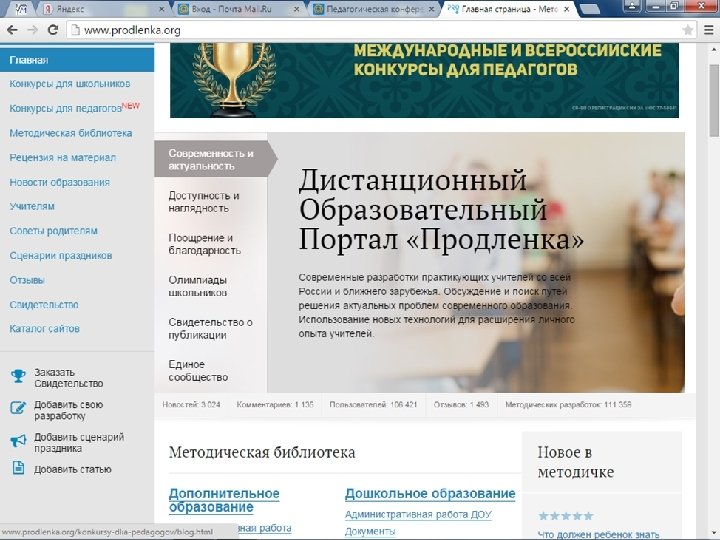Open Новости образования in the sidebar
Screen dimensions: 720x540
(x=60, y=182)
